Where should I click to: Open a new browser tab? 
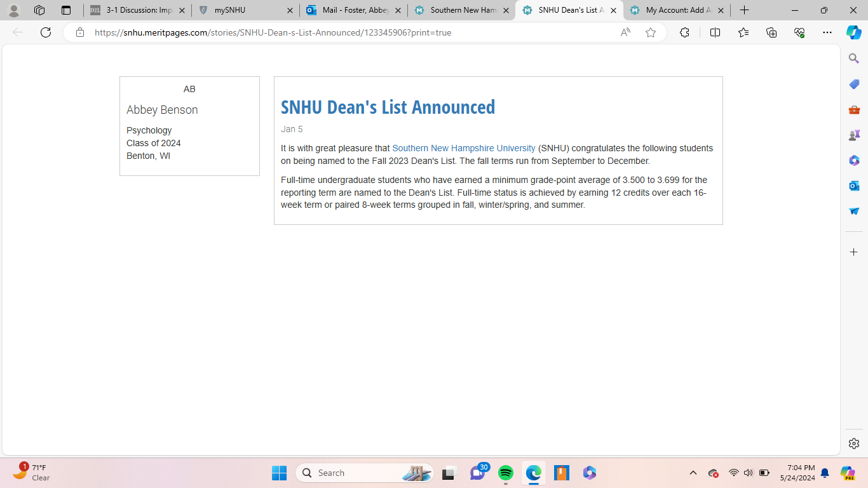click(x=744, y=10)
